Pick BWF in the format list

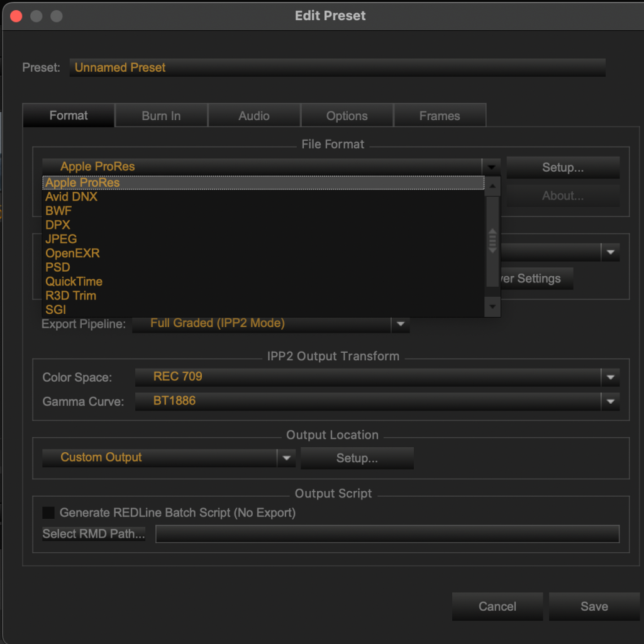264,211
